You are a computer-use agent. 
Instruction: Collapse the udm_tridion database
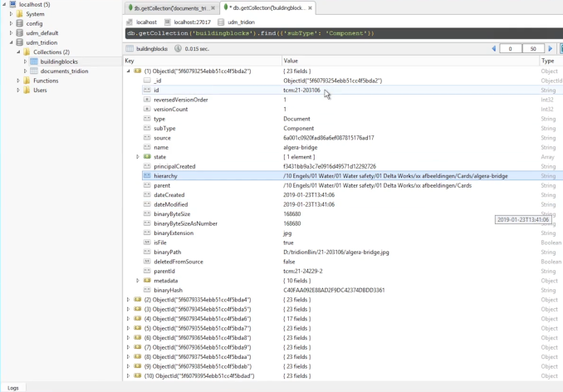11,42
